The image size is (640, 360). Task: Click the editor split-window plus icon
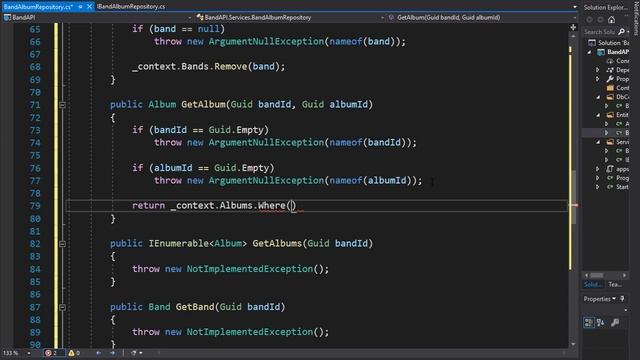pos(573,27)
